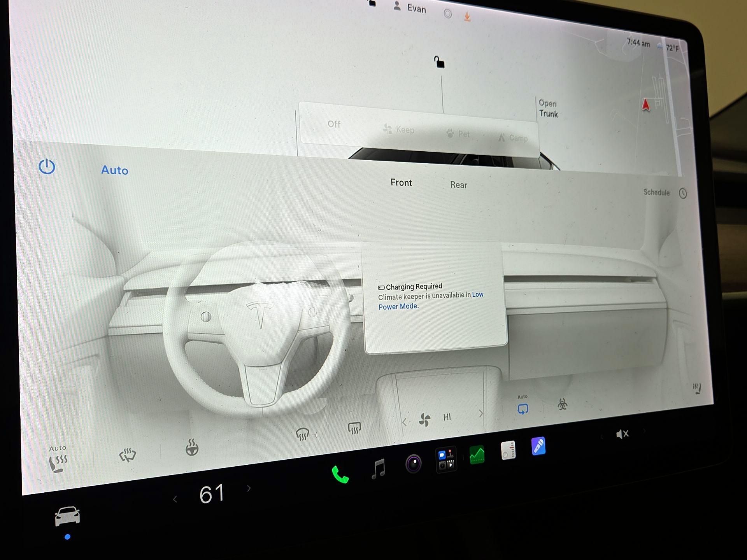Tap the circular status icon beside Evan
The width and height of the screenshot is (747, 560).
click(x=448, y=14)
